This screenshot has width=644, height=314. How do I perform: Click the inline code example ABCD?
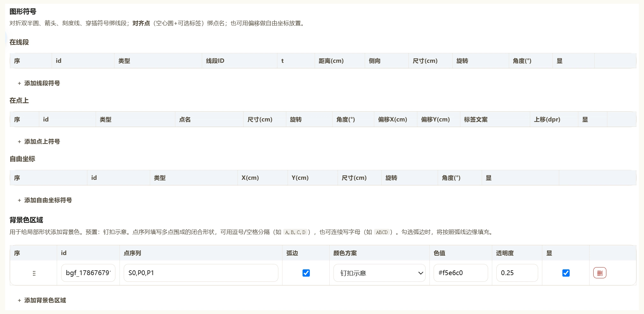382,232
